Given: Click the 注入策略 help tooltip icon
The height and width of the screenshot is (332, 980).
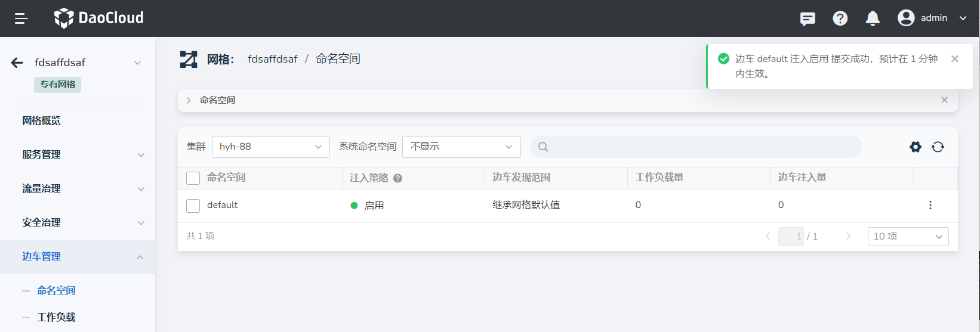Looking at the screenshot, I should click(x=397, y=178).
